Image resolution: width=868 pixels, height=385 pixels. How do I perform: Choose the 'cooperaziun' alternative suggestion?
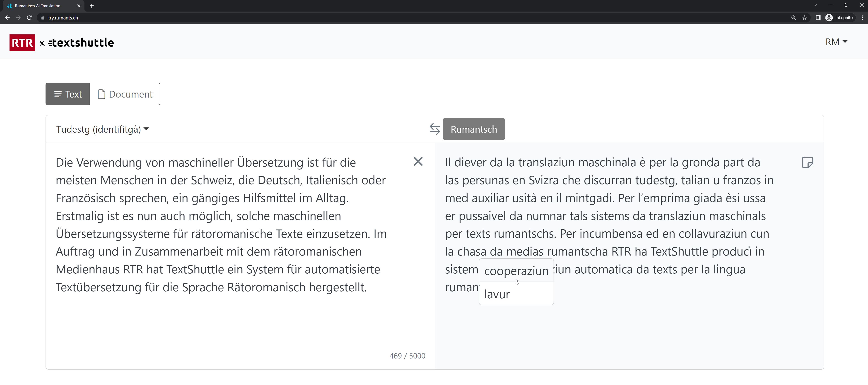click(516, 270)
